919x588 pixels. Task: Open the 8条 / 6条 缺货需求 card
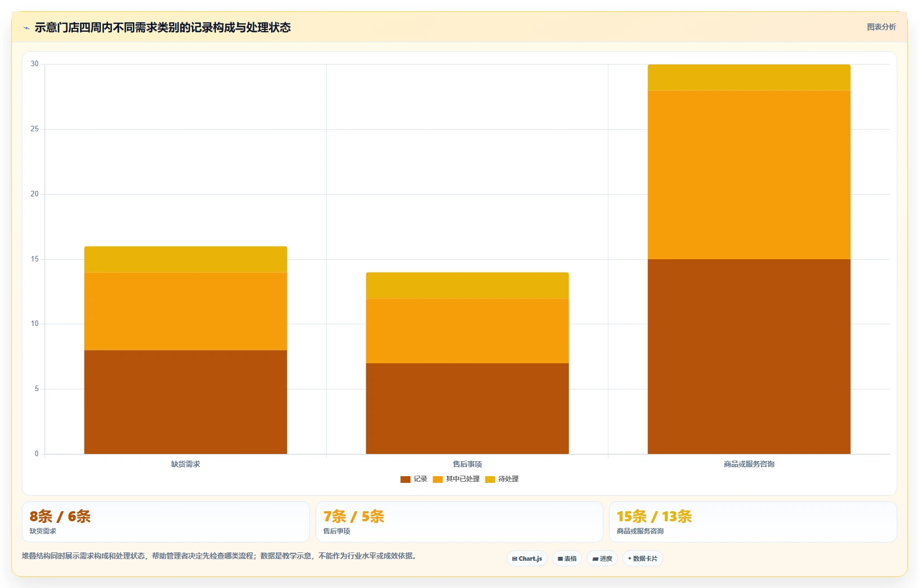tap(166, 522)
